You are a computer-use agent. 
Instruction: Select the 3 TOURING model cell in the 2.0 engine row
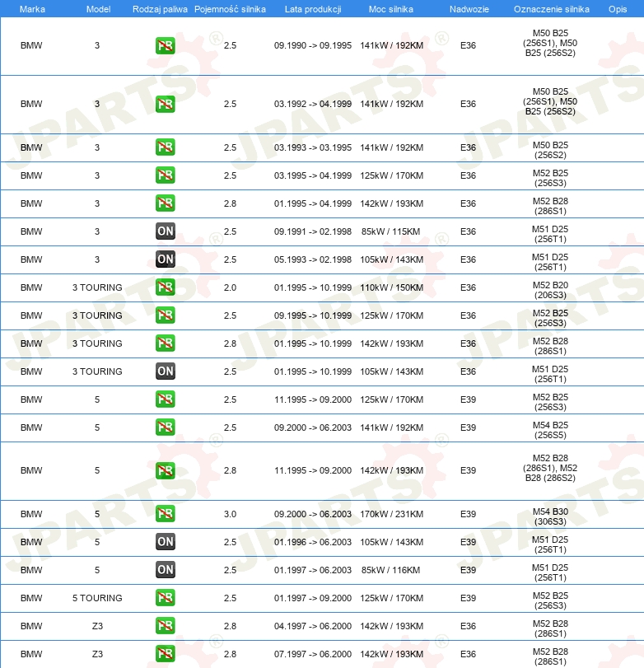97,287
